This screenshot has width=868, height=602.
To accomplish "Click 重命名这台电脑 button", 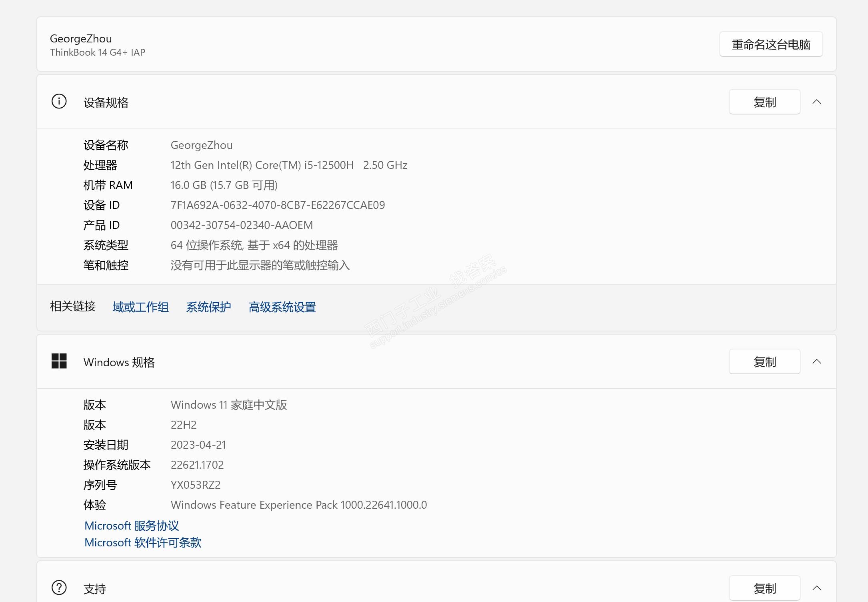I will tap(770, 44).
